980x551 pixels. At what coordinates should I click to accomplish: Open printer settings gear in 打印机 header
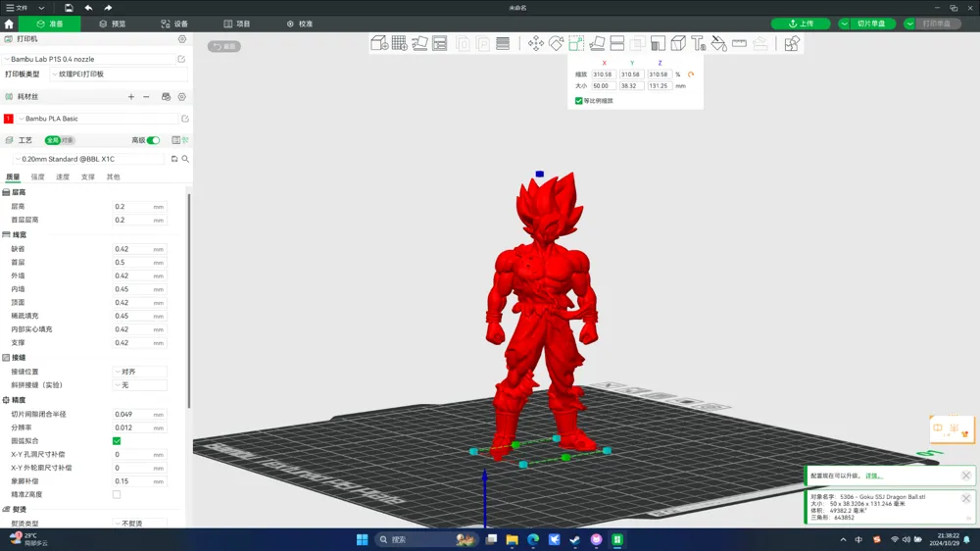(x=182, y=39)
